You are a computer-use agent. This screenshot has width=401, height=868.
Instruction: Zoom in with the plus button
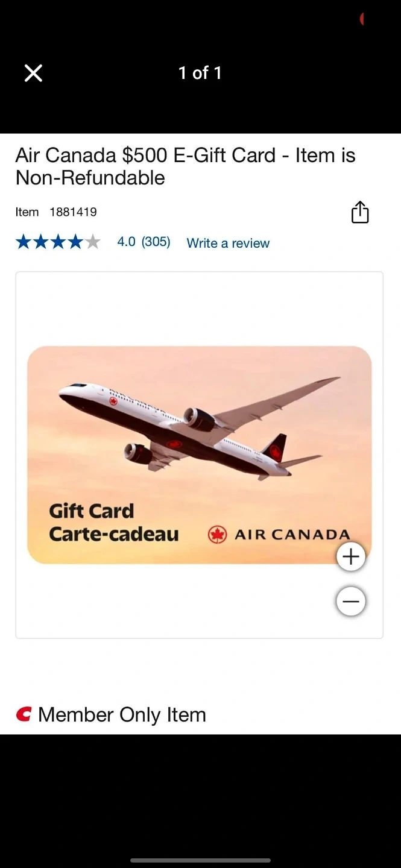click(351, 556)
